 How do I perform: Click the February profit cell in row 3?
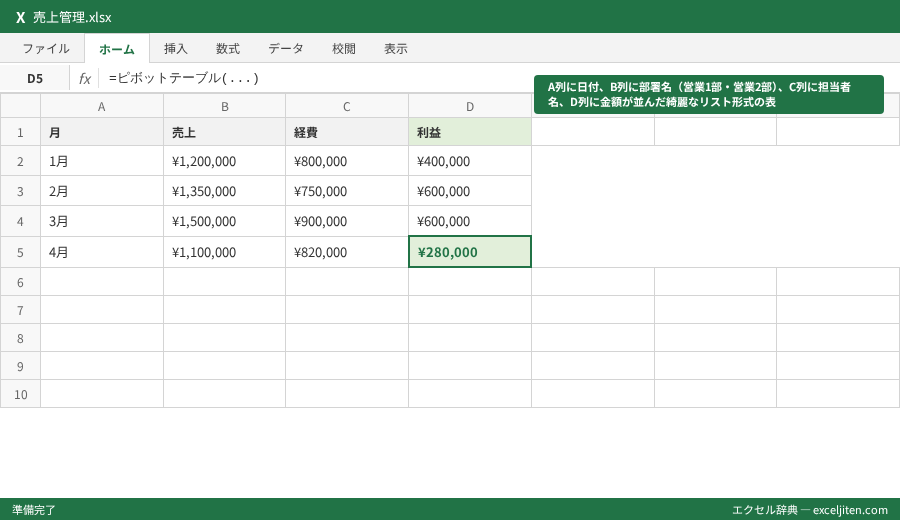pos(470,191)
